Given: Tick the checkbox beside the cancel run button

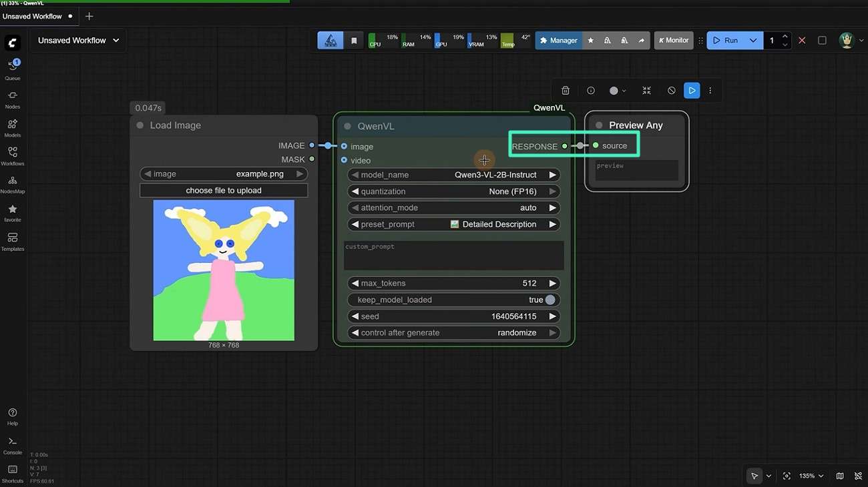Looking at the screenshot, I should coord(822,40).
